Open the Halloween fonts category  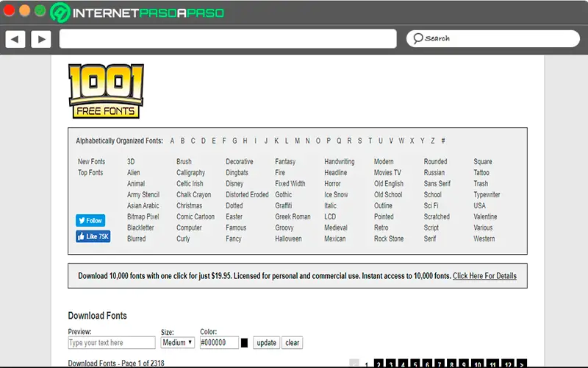point(288,238)
